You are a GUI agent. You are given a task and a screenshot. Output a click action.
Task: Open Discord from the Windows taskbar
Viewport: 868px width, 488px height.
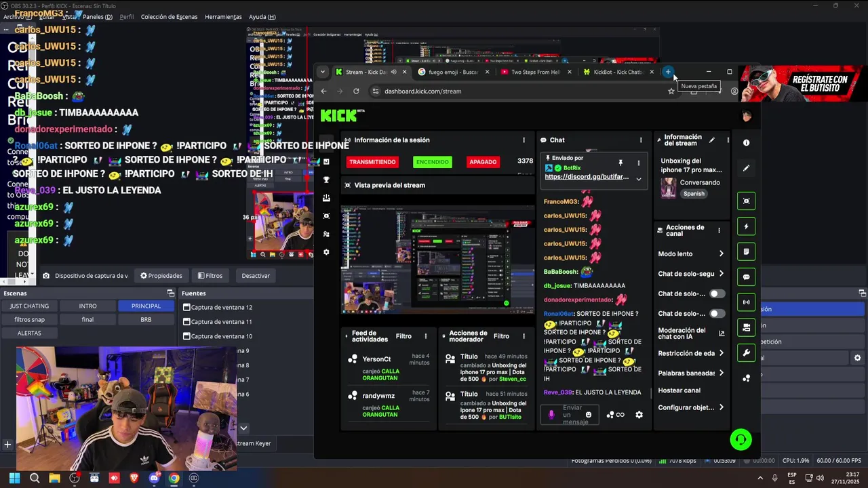(x=154, y=478)
